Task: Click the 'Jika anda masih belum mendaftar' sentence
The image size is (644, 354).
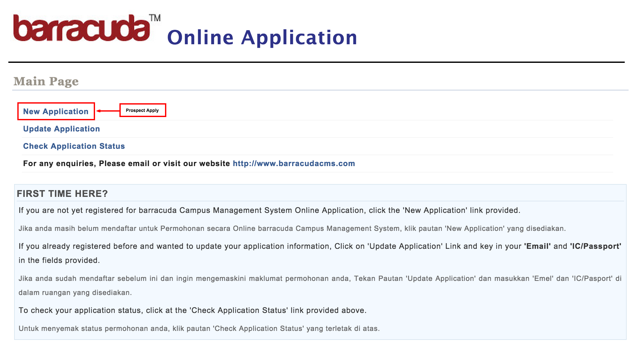Action: click(292, 229)
